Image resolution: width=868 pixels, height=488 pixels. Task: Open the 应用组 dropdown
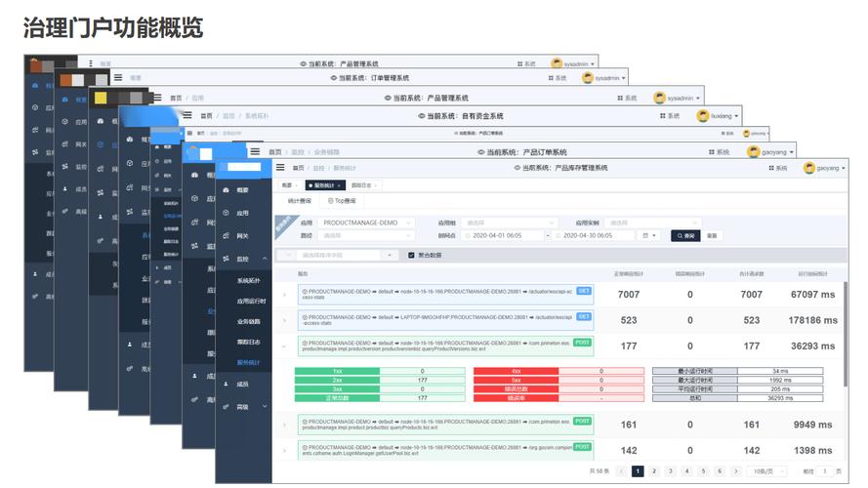pos(508,223)
